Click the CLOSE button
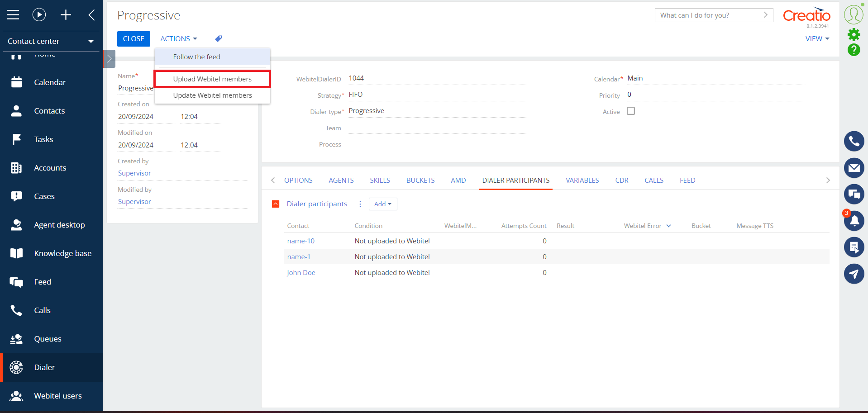Viewport: 868px width, 413px height. (x=134, y=39)
